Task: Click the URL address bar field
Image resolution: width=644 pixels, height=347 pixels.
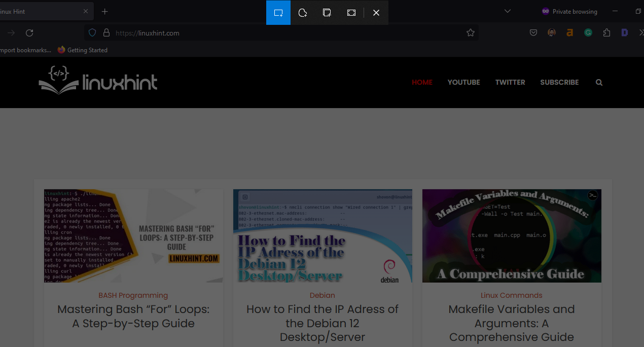Action: pyautogui.click(x=284, y=33)
